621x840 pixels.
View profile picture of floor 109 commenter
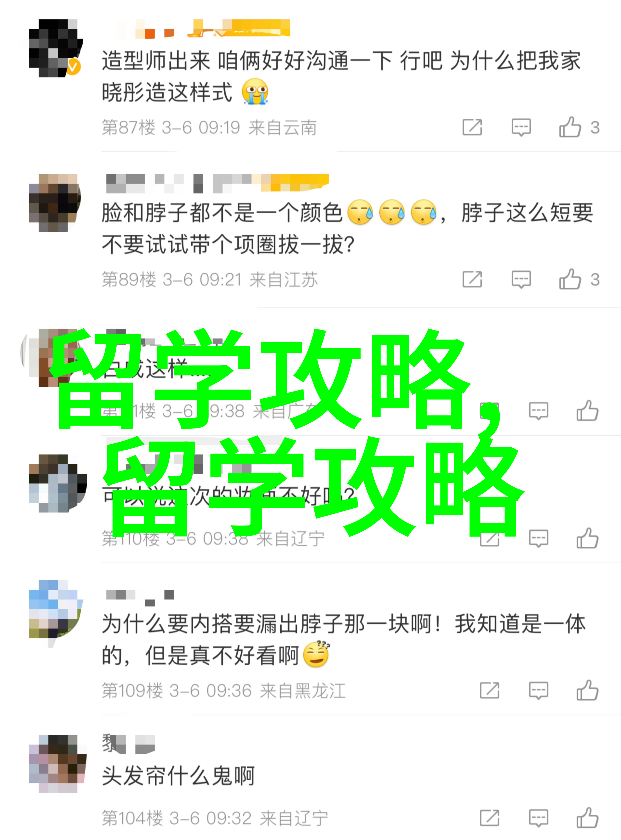point(56,609)
